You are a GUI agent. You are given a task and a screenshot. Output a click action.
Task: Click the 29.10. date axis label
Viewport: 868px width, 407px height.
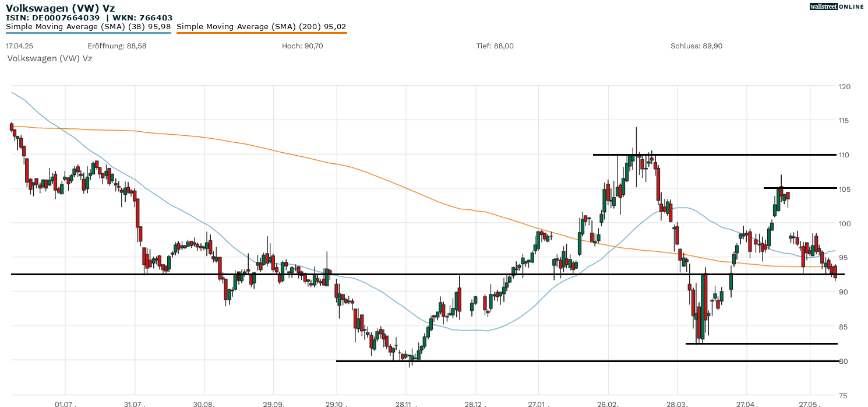[x=337, y=404]
